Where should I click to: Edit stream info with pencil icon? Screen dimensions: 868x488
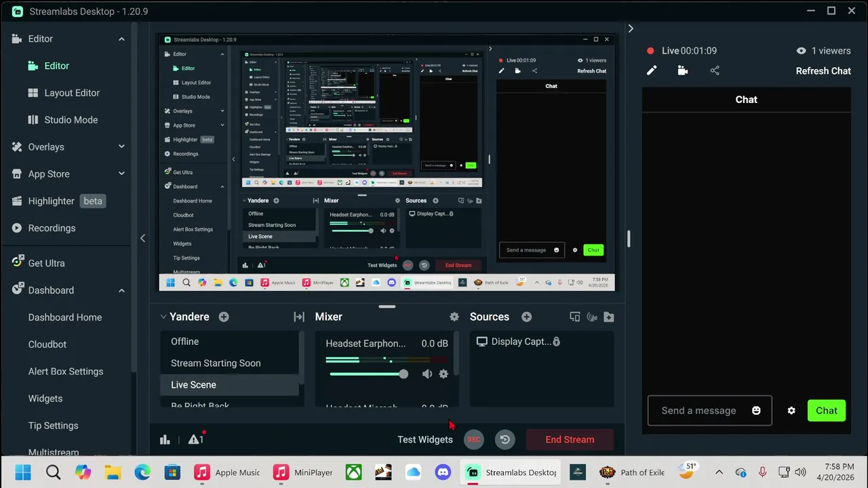(652, 70)
